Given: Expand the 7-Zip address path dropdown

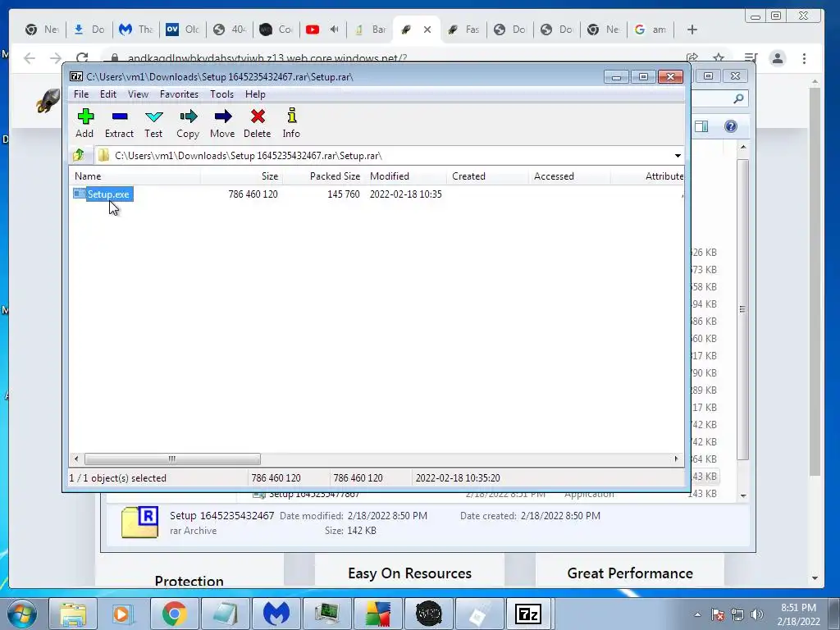Looking at the screenshot, I should pyautogui.click(x=678, y=156).
